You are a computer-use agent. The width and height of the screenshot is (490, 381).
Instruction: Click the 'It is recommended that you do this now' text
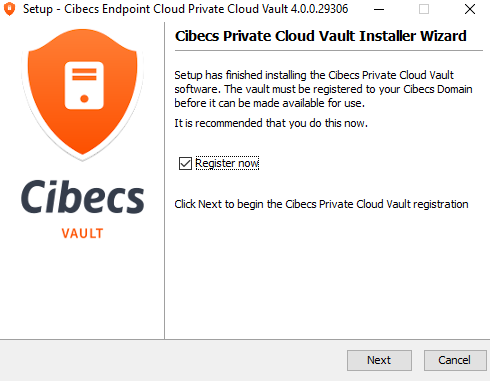[271, 123]
